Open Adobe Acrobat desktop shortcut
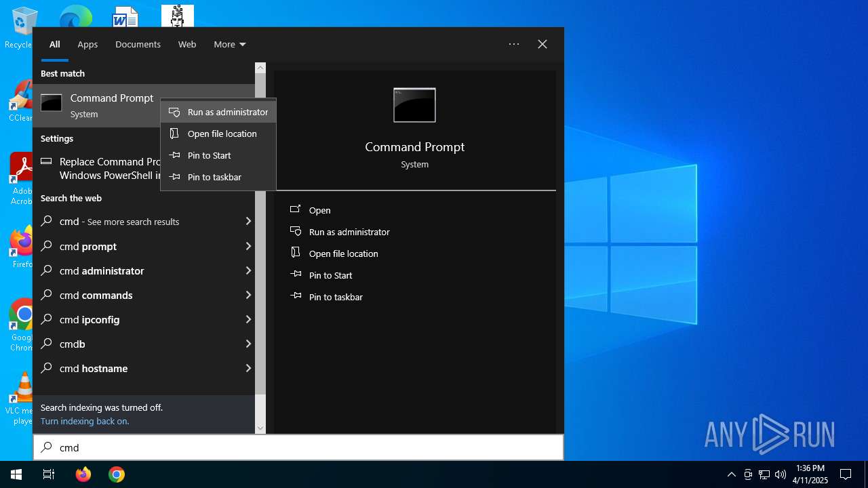868x488 pixels. coord(20,179)
